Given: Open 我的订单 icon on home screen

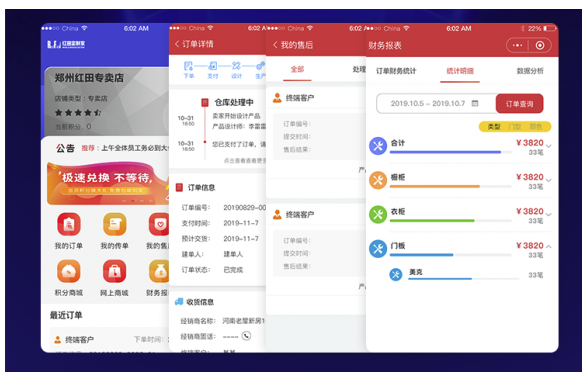Looking at the screenshot, I should 69,224.
